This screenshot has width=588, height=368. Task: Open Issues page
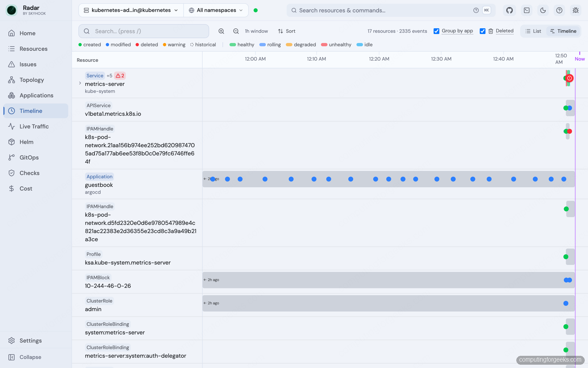[x=36, y=64]
